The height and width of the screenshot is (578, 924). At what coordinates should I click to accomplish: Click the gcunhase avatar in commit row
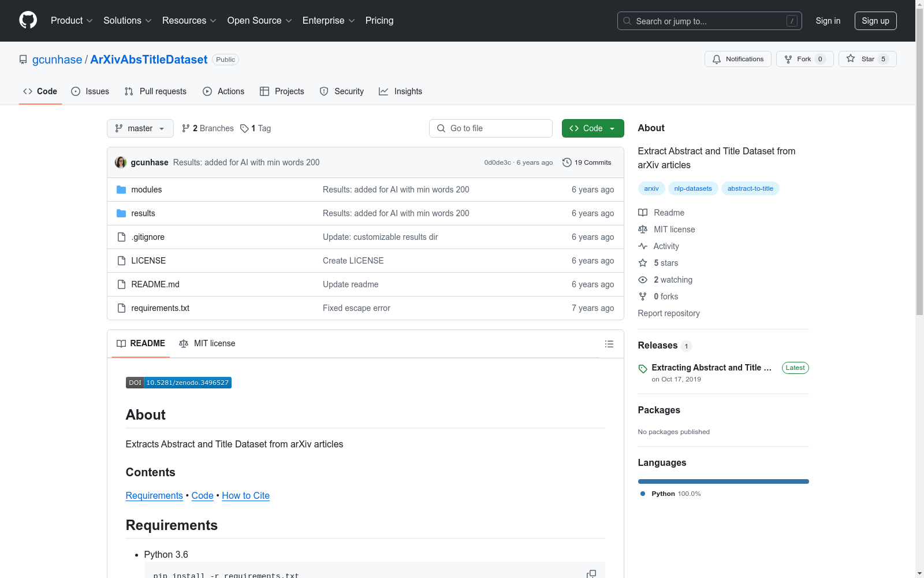(x=121, y=162)
